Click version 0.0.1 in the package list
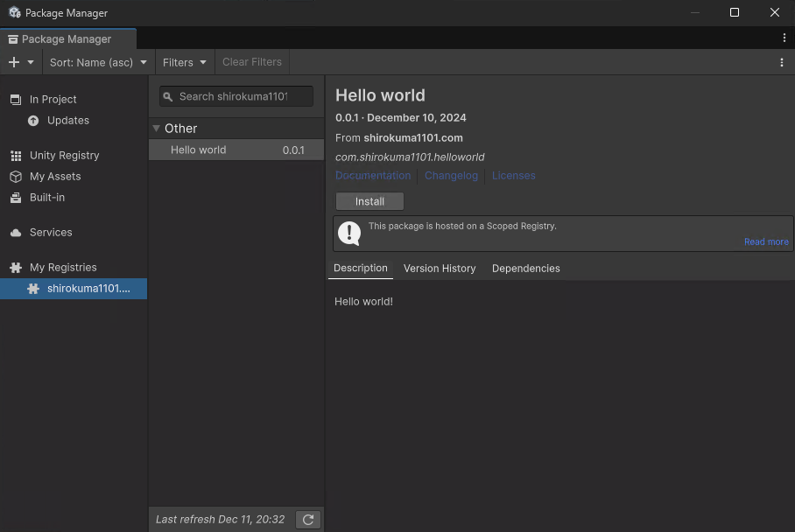Viewport: 795px width, 532px height. tap(293, 150)
